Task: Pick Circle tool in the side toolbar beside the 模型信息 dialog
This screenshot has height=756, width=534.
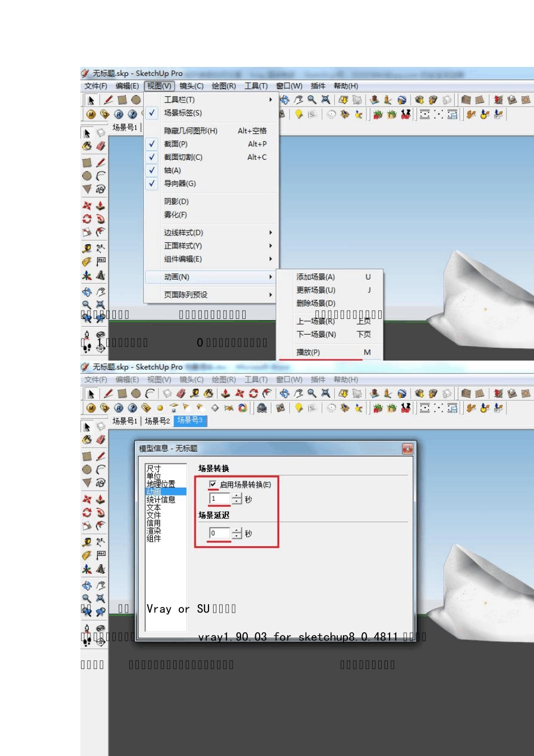Action: click(87, 470)
